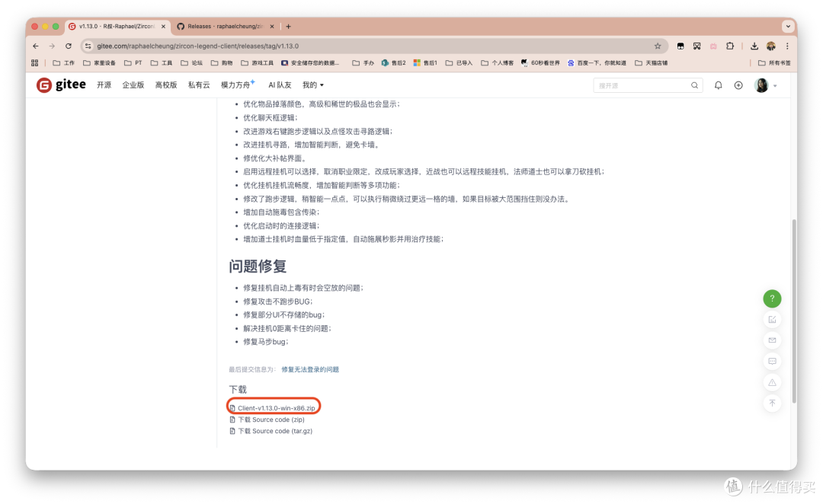Open the 手办 bookmark folder

[363, 63]
